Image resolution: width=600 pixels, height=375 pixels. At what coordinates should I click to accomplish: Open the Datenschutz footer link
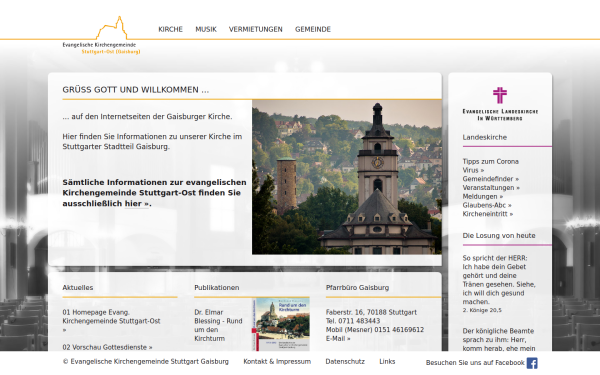345,361
